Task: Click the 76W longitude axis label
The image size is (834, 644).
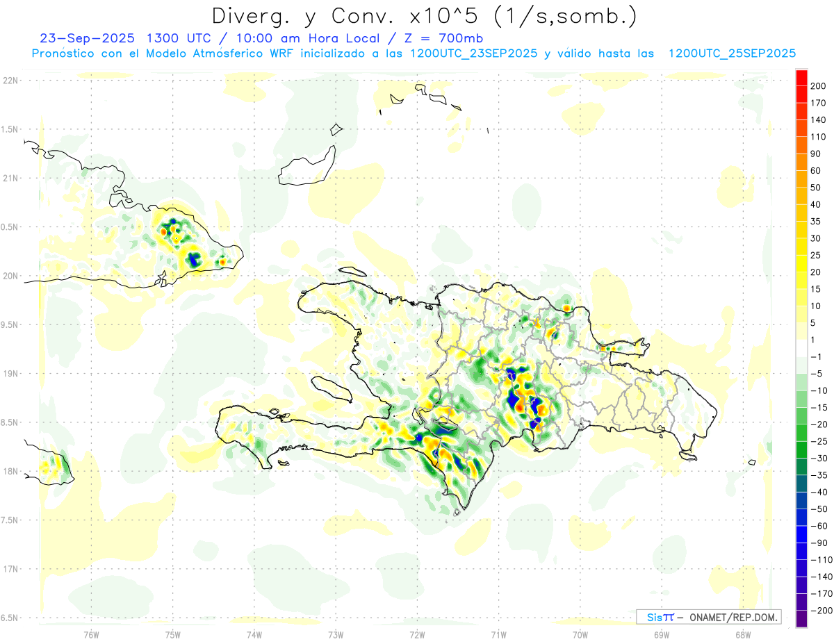Action: click(x=91, y=634)
